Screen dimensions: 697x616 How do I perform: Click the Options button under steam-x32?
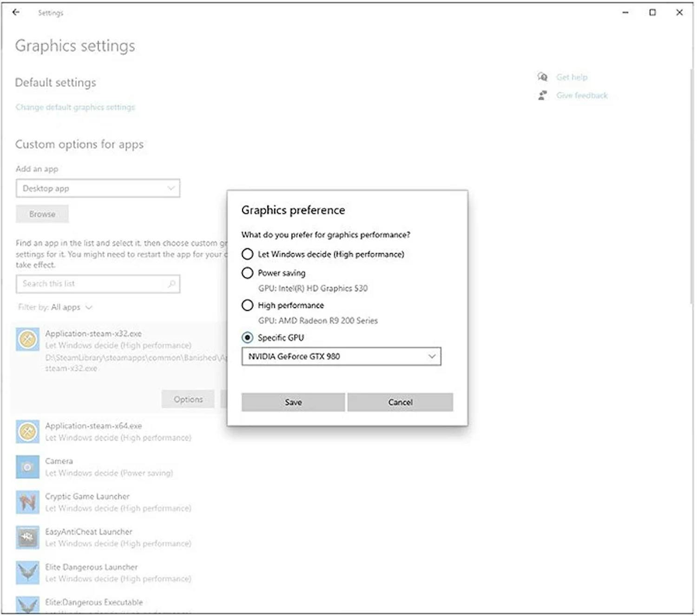pyautogui.click(x=188, y=399)
